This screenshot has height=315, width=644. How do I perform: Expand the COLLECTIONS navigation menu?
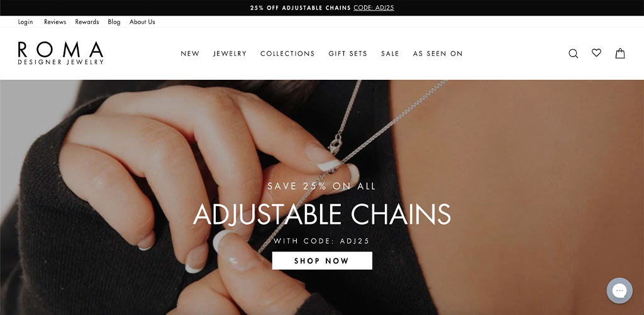point(287,54)
